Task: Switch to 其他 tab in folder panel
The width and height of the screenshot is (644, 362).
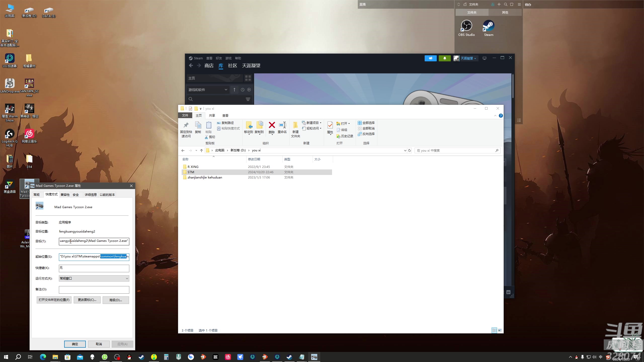Action: [x=505, y=12]
